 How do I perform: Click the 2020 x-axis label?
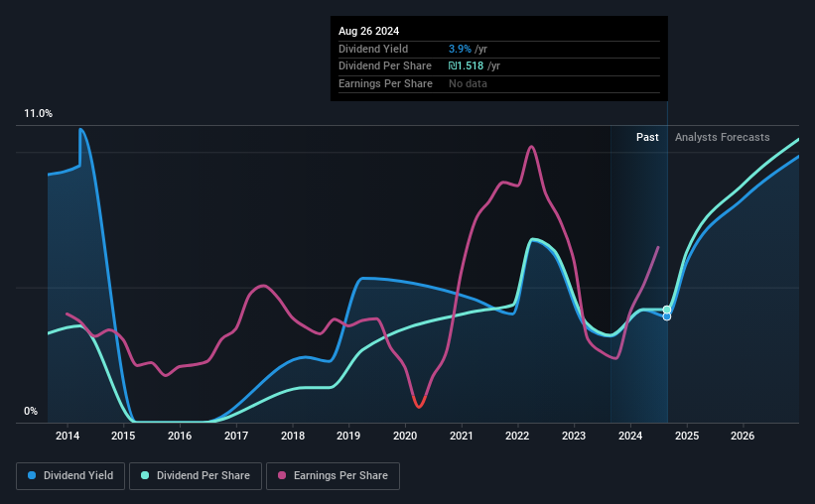405,436
